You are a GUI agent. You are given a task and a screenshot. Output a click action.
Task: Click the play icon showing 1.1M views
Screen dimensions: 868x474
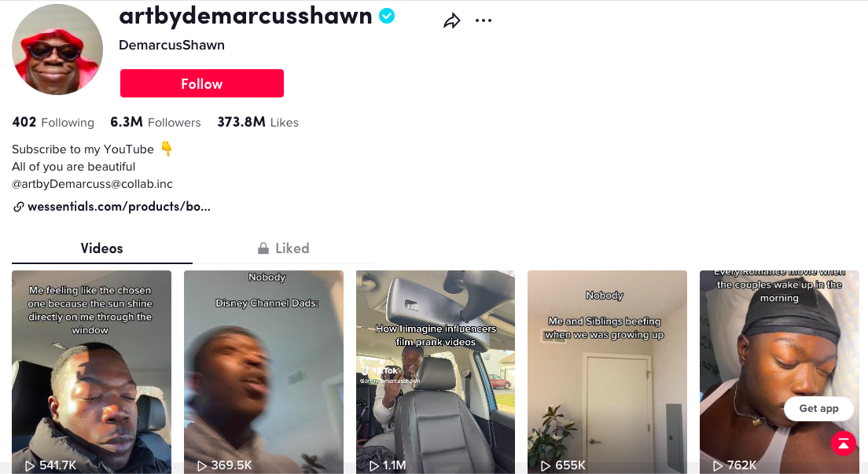374,465
